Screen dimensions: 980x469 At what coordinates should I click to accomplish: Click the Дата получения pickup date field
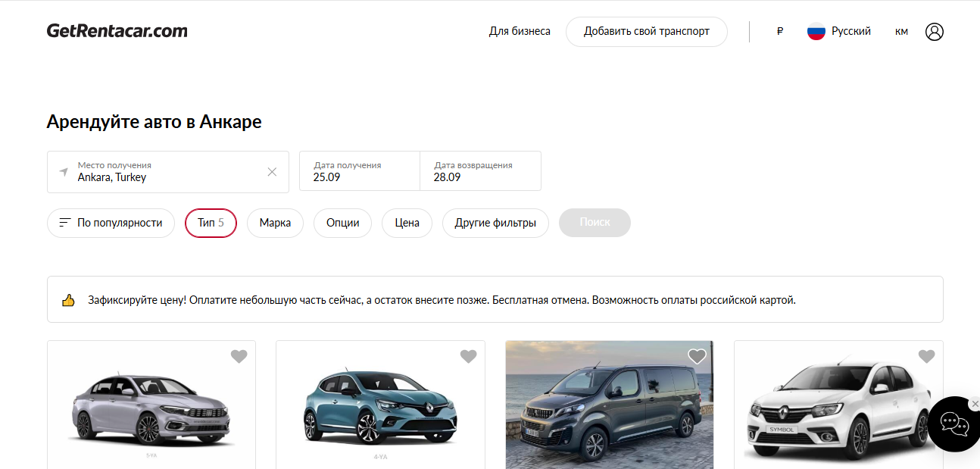[360, 171]
